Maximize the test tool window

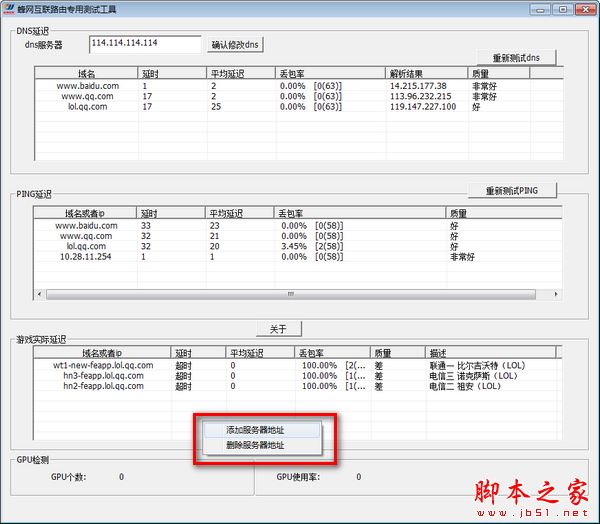click(x=562, y=9)
